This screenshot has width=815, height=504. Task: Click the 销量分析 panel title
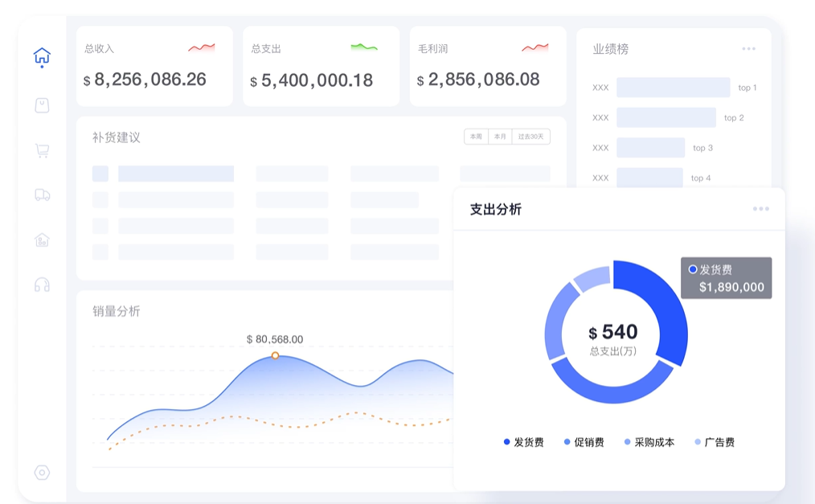[117, 311]
